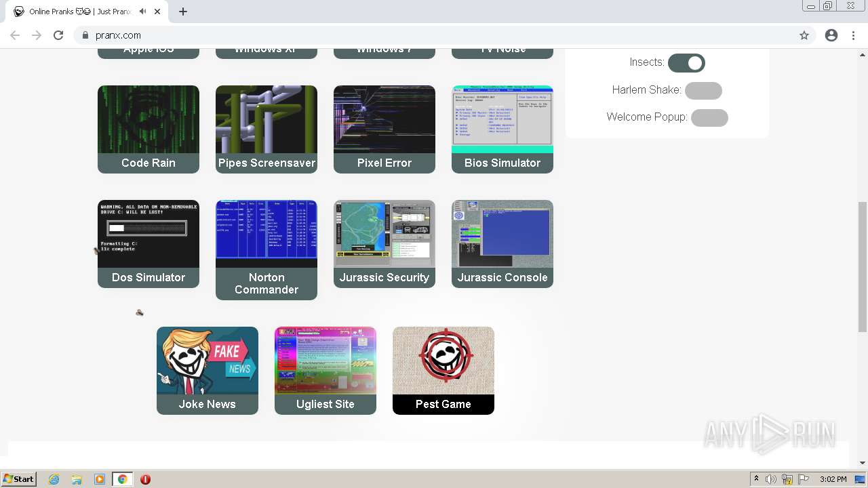Turn off the Insects toggle
This screenshot has height=488, width=868.
pyautogui.click(x=686, y=63)
